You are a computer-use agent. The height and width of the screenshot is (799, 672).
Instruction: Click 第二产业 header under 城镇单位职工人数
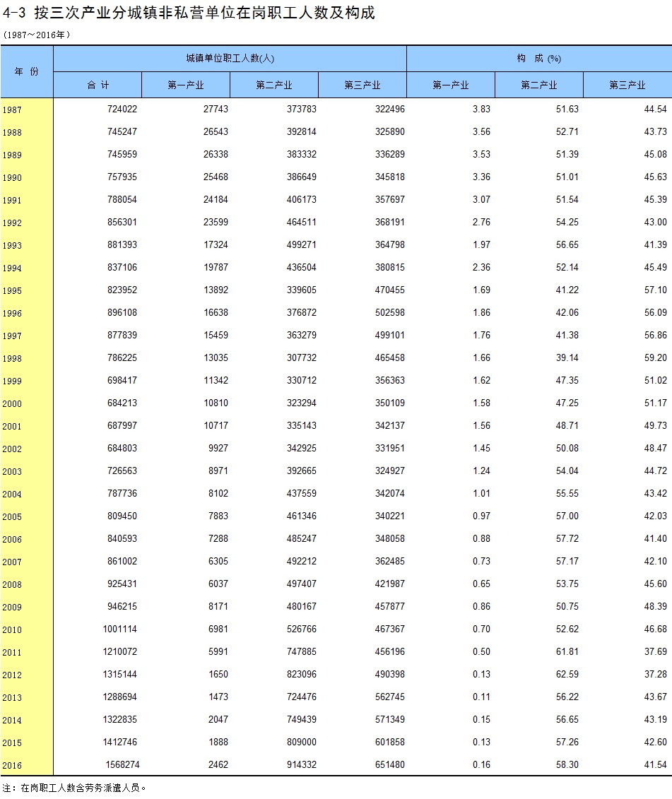273,85
